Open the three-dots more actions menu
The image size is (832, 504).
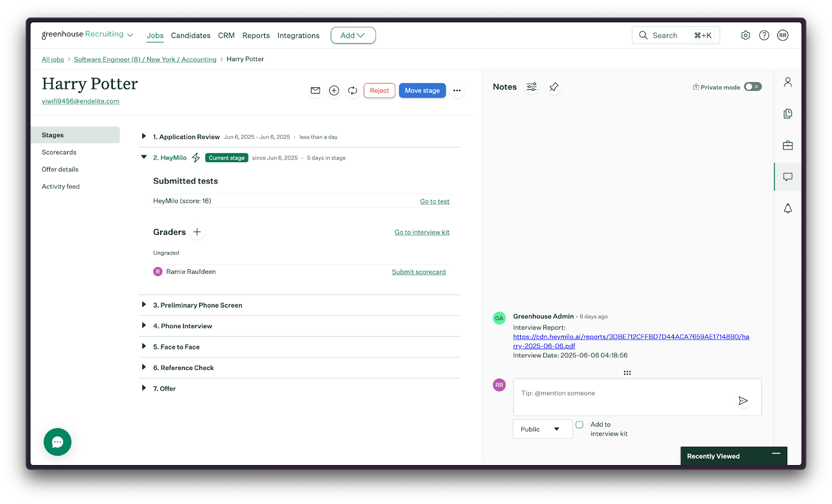click(x=457, y=90)
